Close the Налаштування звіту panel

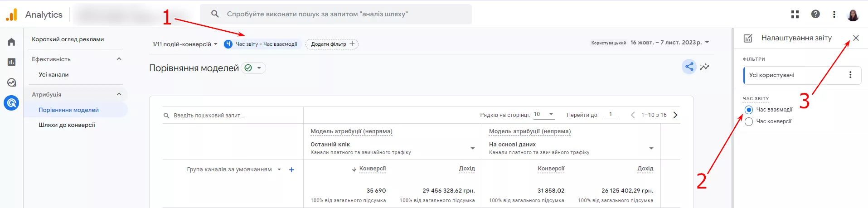(856, 38)
